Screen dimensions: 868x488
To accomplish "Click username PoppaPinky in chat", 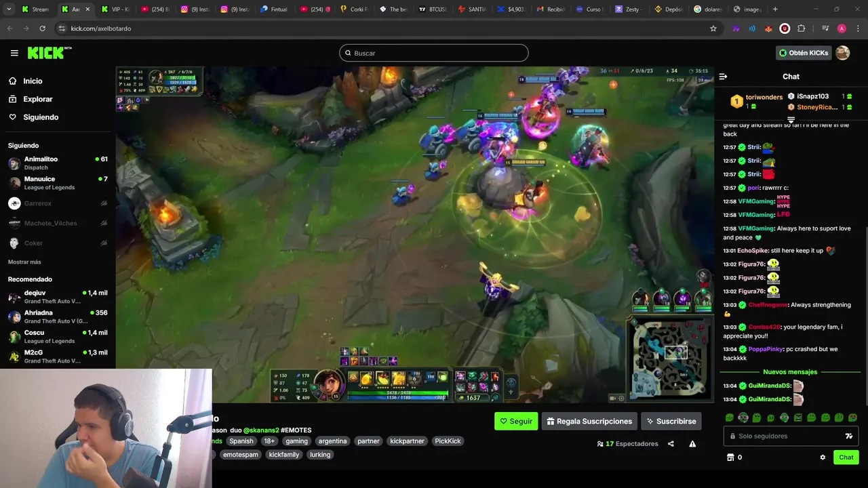I will click(766, 349).
